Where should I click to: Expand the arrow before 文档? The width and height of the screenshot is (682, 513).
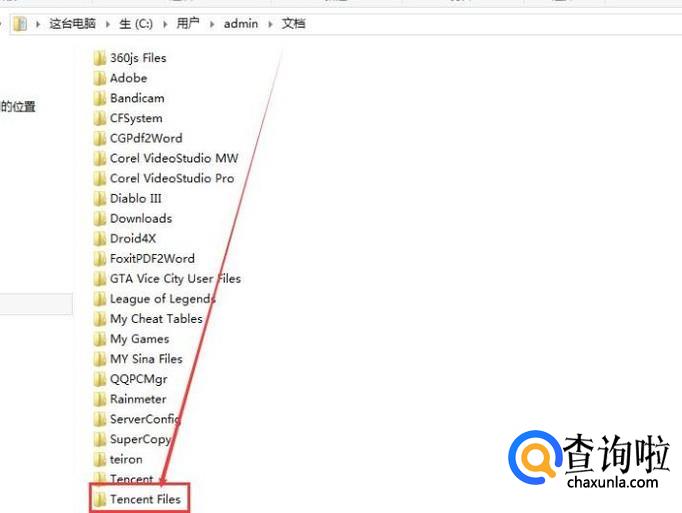coord(270,24)
